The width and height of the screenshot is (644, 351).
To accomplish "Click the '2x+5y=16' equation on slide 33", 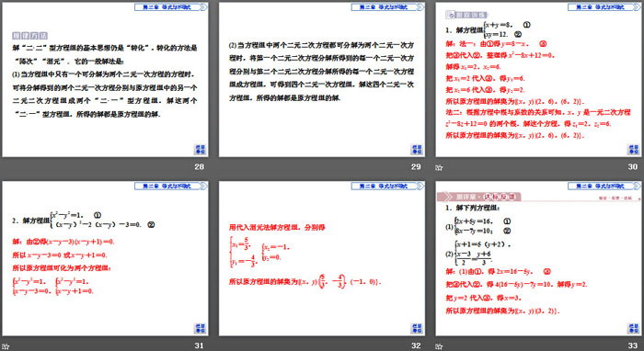I will (x=473, y=221).
